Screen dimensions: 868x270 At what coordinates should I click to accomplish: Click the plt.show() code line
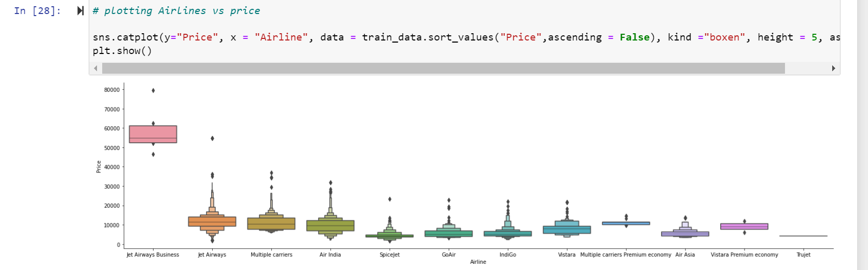(x=122, y=51)
